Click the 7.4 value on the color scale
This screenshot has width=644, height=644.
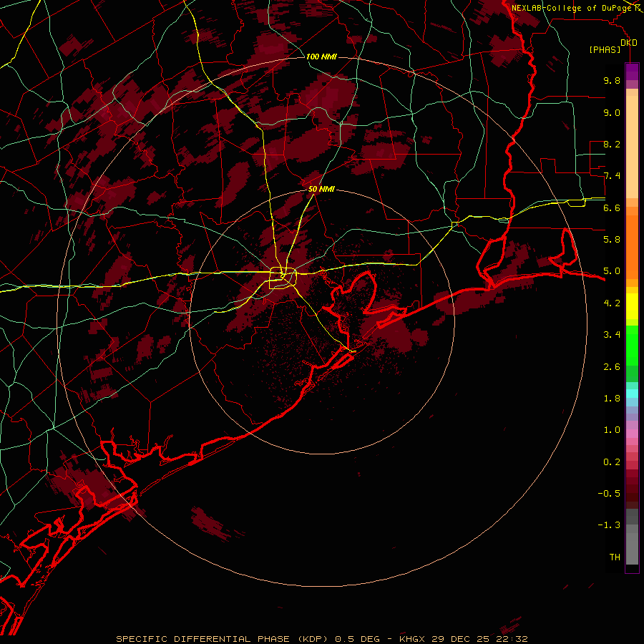[612, 176]
